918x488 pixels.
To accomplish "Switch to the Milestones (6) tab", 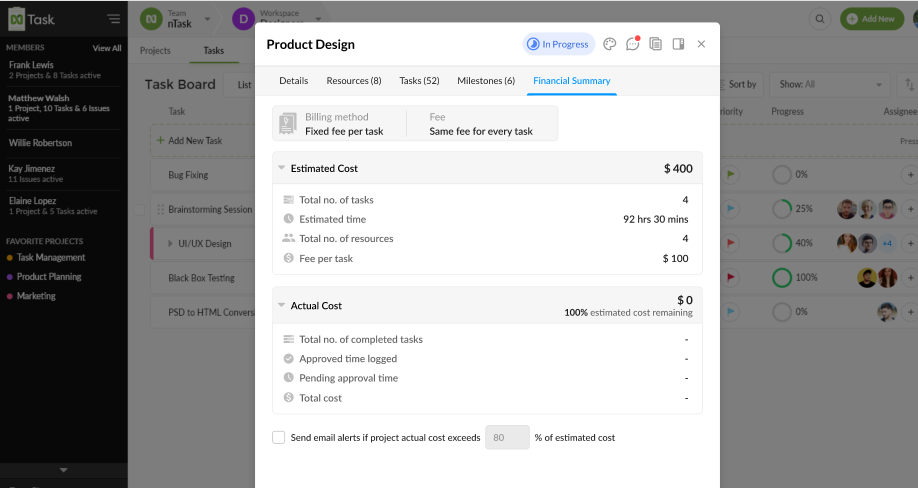I will [486, 81].
